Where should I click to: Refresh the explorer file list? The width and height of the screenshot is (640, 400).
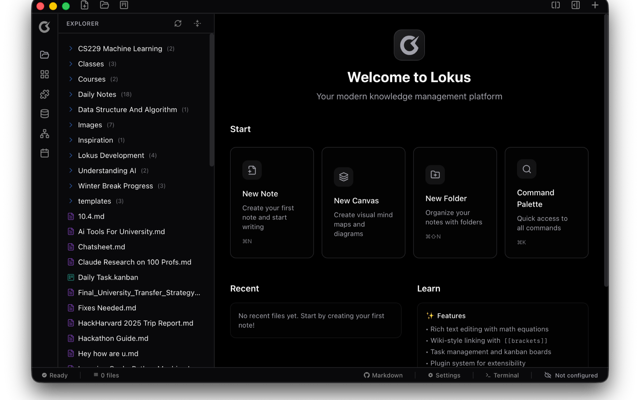tap(178, 24)
